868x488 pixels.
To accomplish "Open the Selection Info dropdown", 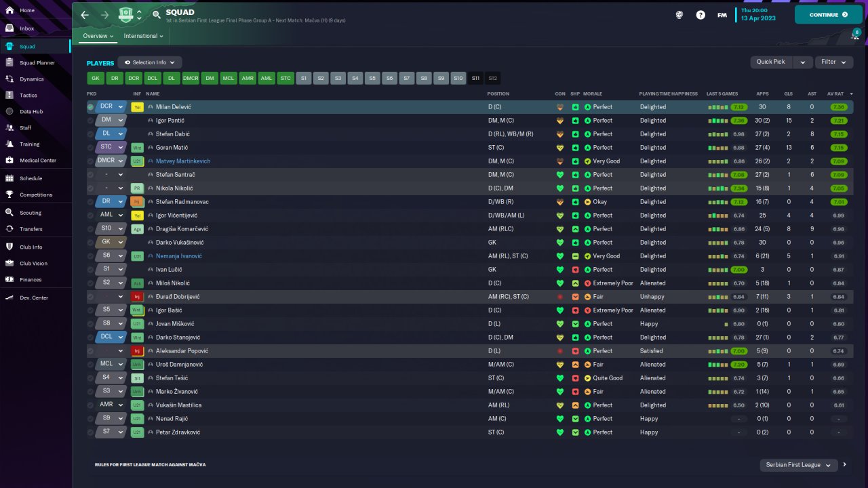I will [x=150, y=62].
